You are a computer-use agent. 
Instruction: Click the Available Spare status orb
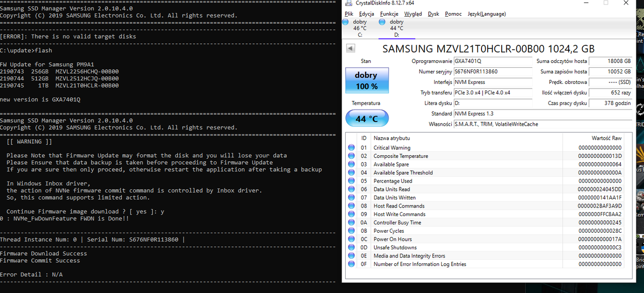[351, 164]
